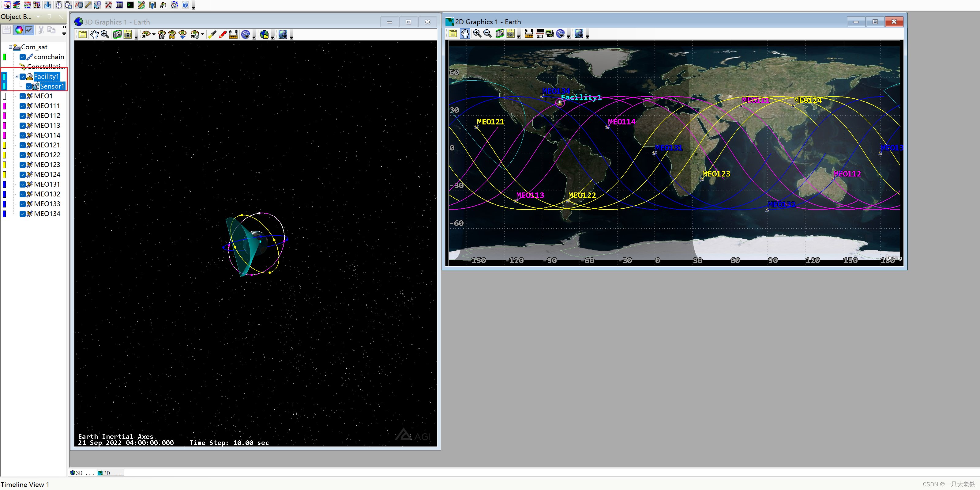Click the red pencil icon in 3D Graphics toolbar
Image resolution: width=980 pixels, height=490 pixels.
pyautogui.click(x=223, y=35)
